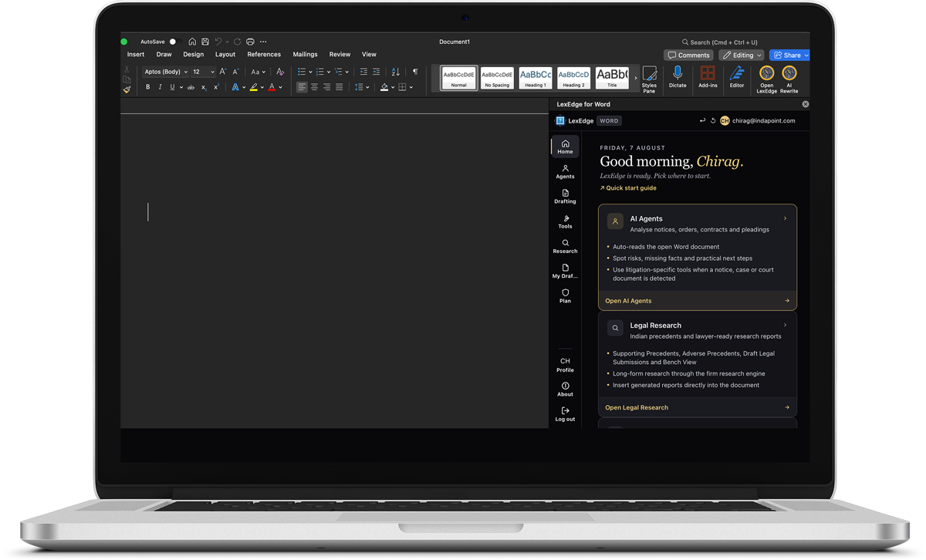Click the Sort A-Z icon
The image size is (926, 560).
(395, 72)
